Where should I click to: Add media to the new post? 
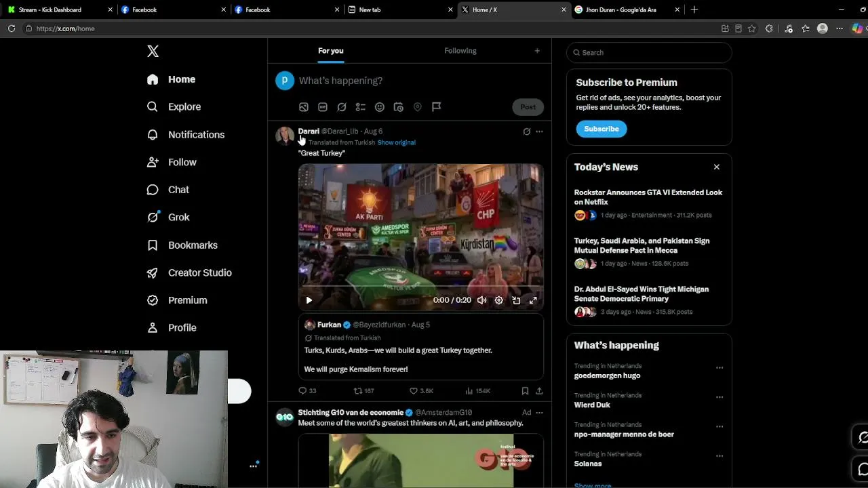tap(304, 107)
